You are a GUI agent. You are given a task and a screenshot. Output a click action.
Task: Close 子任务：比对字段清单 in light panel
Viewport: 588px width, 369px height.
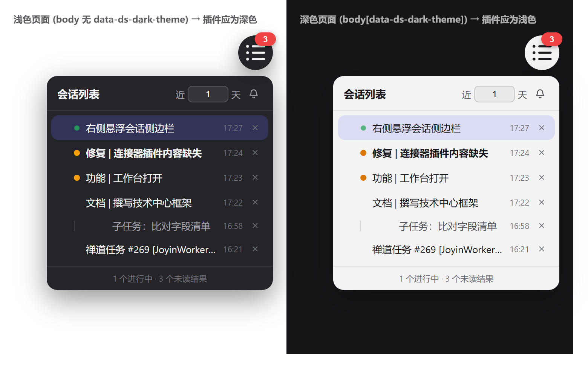[542, 226]
